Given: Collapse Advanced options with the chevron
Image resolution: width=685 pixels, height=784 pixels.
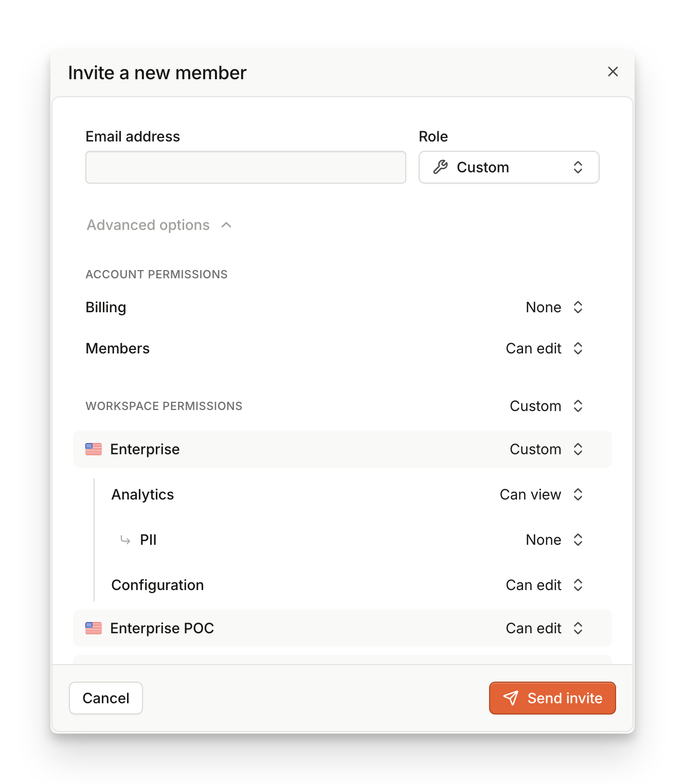Looking at the screenshot, I should pyautogui.click(x=226, y=225).
